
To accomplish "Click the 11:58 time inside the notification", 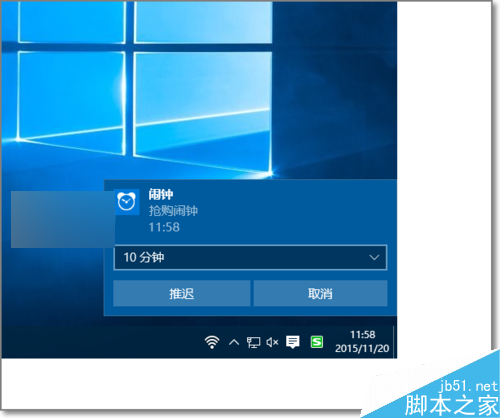I will (x=164, y=227).
